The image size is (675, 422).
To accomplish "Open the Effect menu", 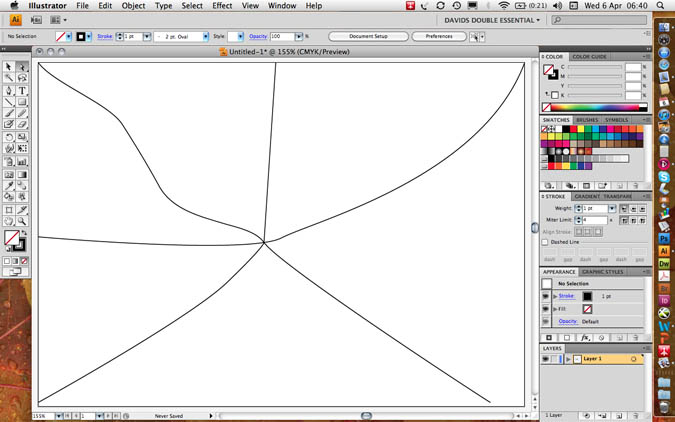I will (x=222, y=6).
